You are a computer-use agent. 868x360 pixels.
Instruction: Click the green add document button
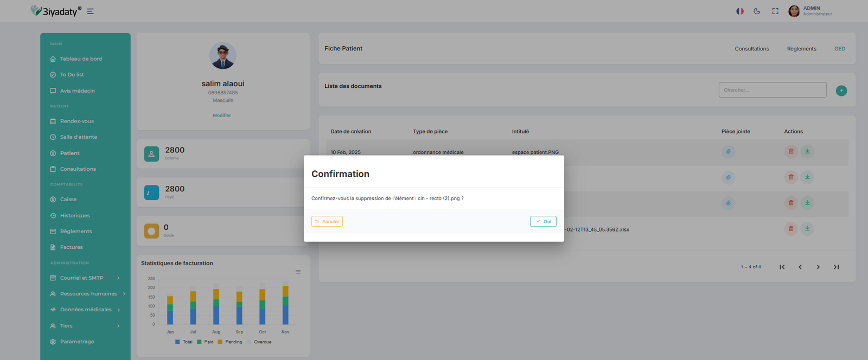(841, 91)
